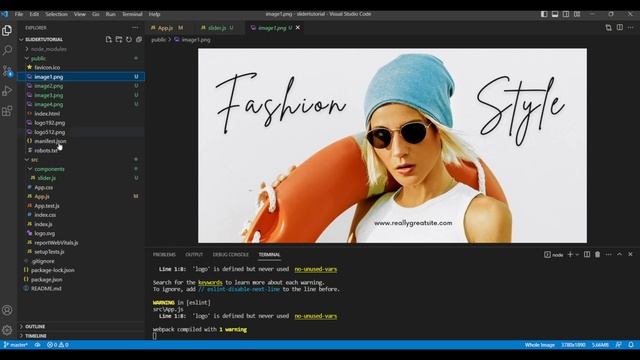This screenshot has height=360, width=640.
Task: Open the Terminal menu
Action: point(132,14)
